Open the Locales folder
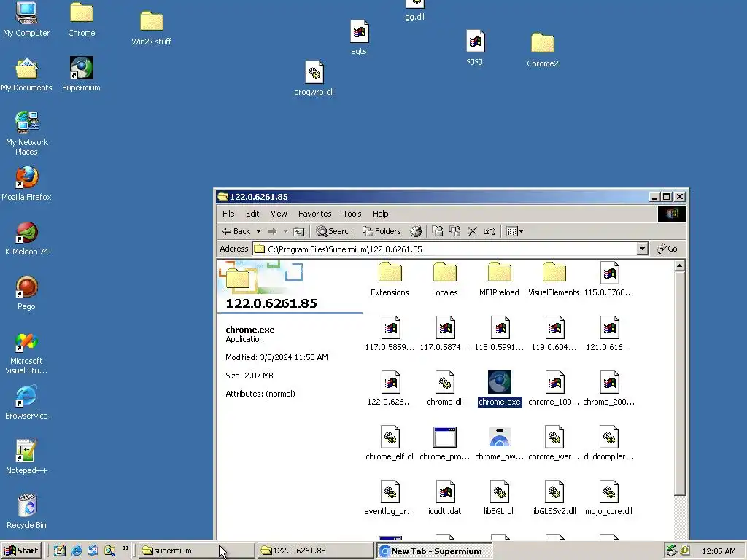747x560 pixels. click(x=444, y=279)
